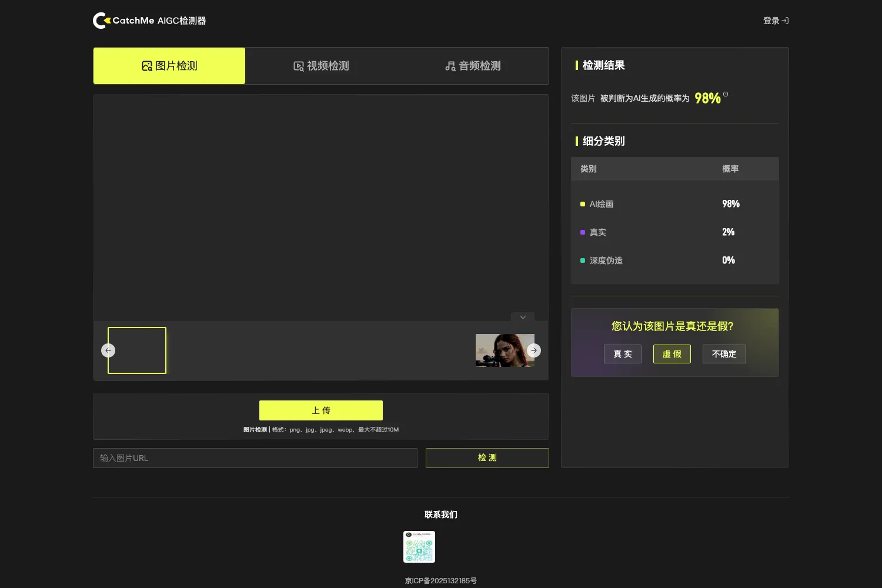This screenshot has width=882, height=588.
Task: Click the info icon beside 98%
Action: coord(726,94)
